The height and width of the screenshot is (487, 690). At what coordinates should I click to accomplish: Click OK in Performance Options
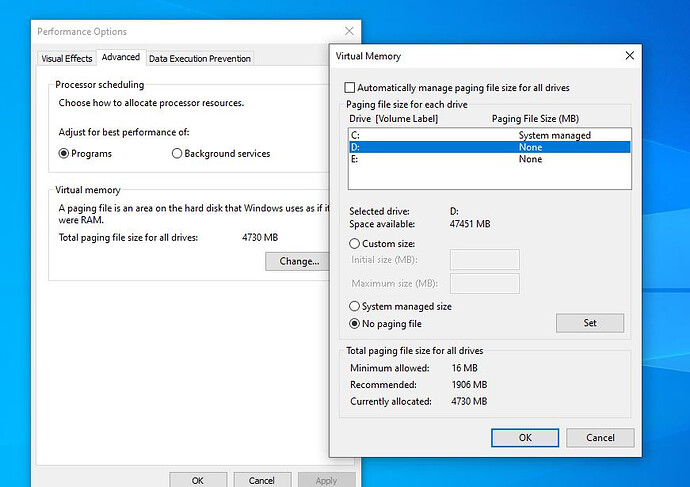(198, 480)
